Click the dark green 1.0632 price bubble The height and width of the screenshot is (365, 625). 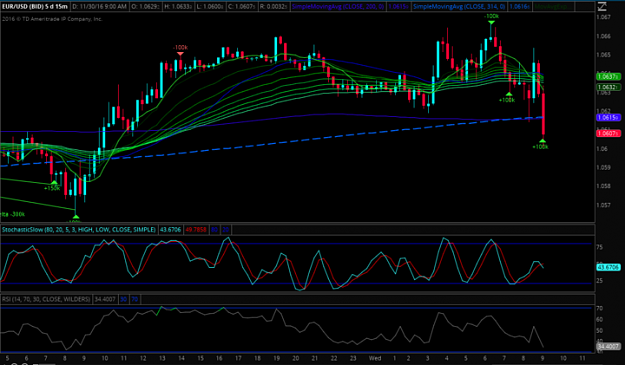(608, 87)
